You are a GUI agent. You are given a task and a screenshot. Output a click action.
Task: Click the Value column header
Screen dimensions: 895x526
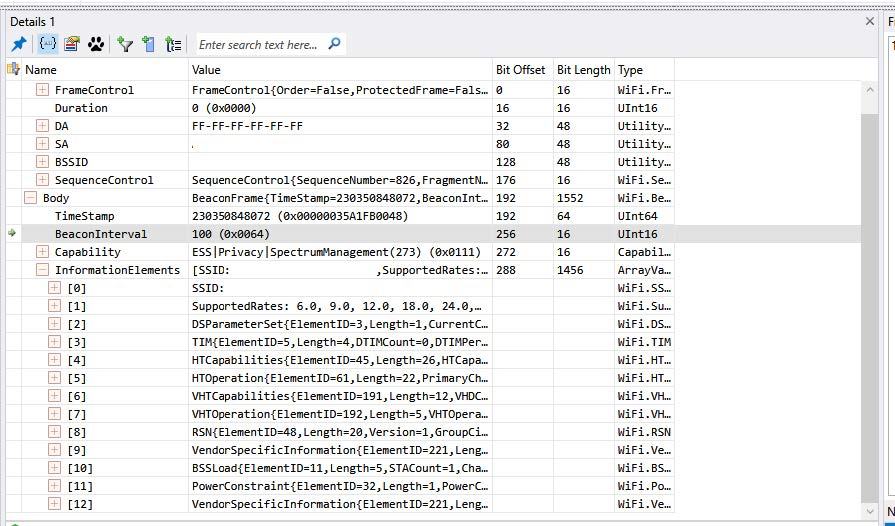pos(340,70)
